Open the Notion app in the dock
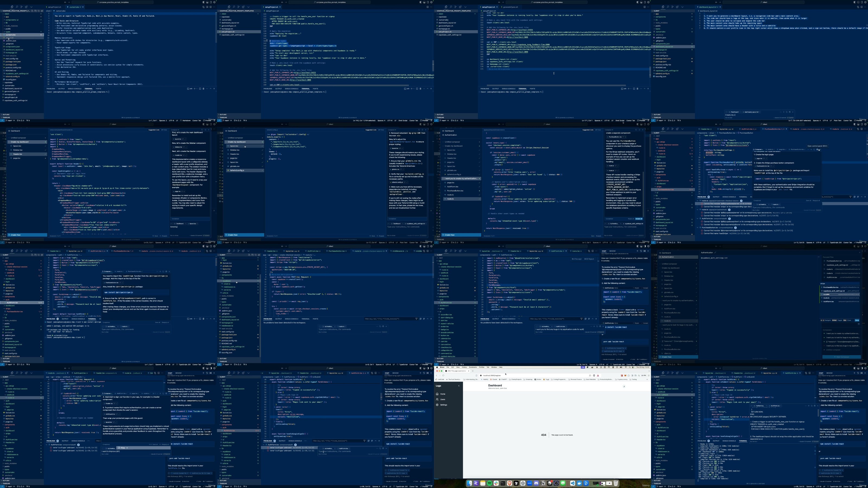Viewport: 868px width, 488px height. pos(543,483)
